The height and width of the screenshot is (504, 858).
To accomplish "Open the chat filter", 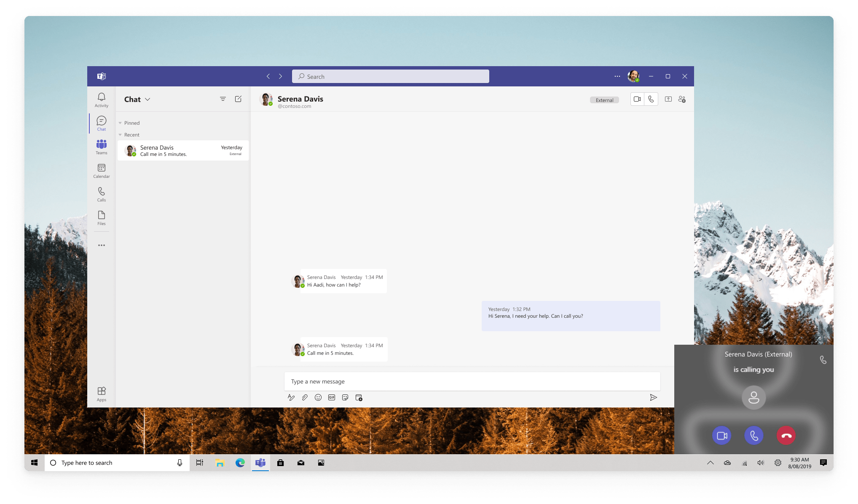I will tap(223, 99).
